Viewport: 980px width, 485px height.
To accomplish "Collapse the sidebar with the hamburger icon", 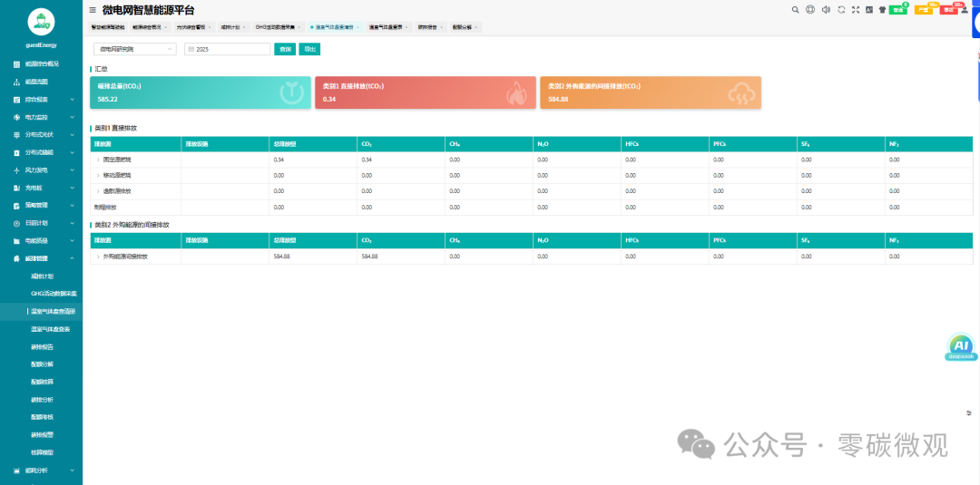I will [93, 10].
